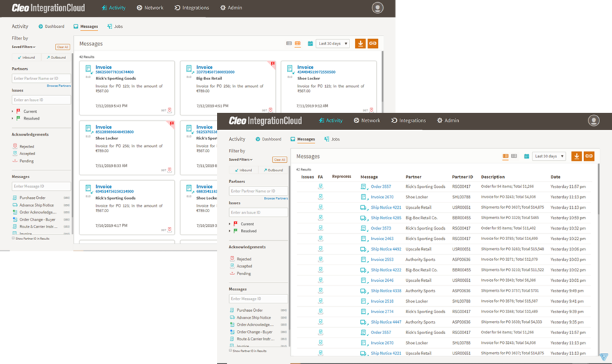The height and width of the screenshot is (364, 612).
Task: Click the truck icon beside Ship Notice 4285
Action: coord(363,218)
